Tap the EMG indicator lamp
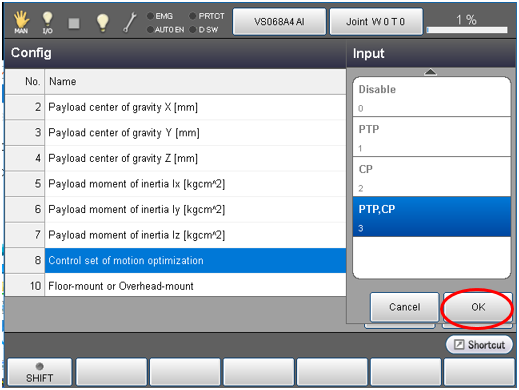 [150, 16]
